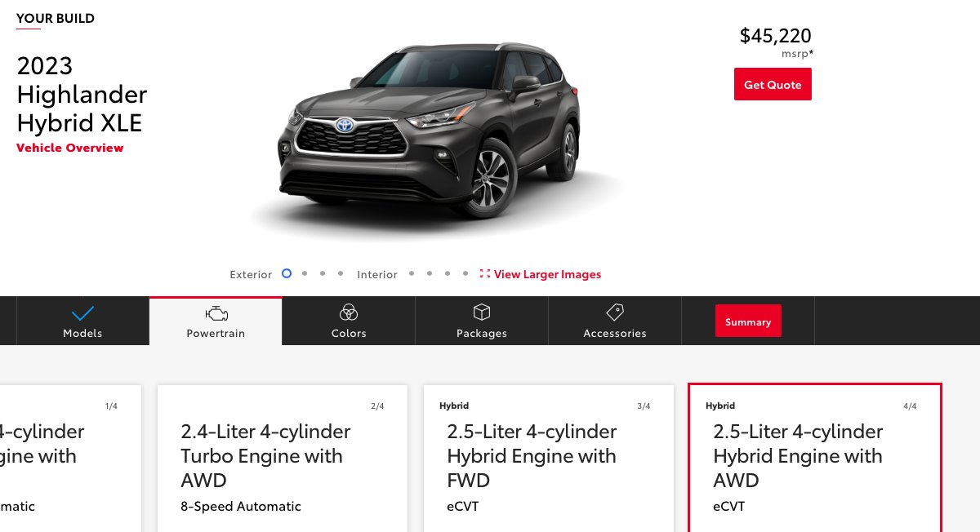Open View Larger Images link
The image size is (980, 532).
(547, 274)
